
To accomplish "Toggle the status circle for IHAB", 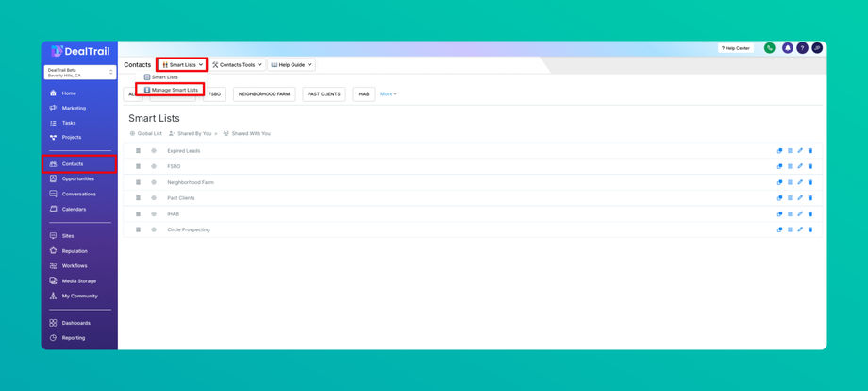I will [154, 213].
